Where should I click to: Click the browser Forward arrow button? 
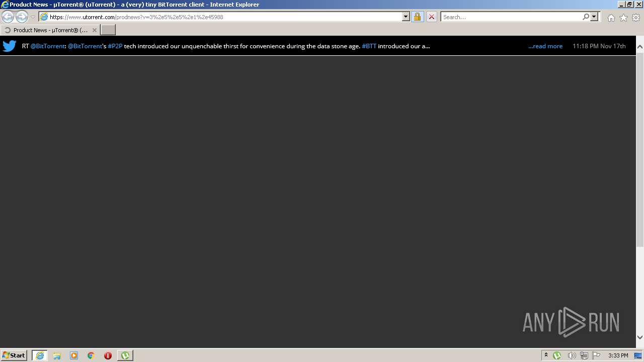click(22, 17)
